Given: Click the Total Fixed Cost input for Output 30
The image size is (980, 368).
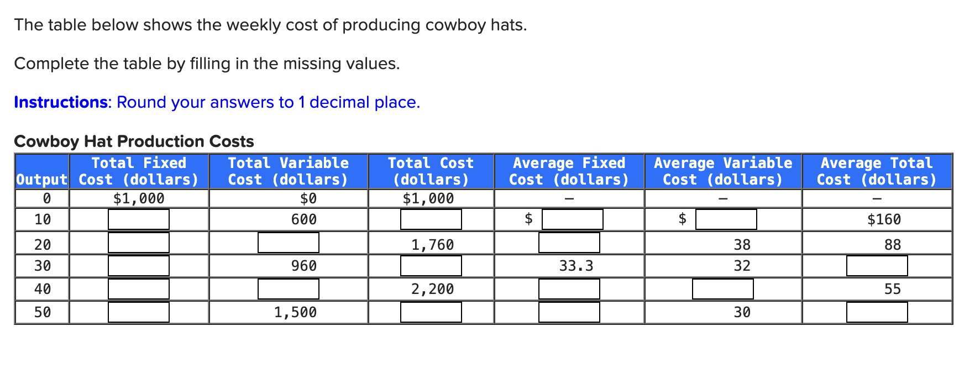Looking at the screenshot, I should [x=138, y=266].
